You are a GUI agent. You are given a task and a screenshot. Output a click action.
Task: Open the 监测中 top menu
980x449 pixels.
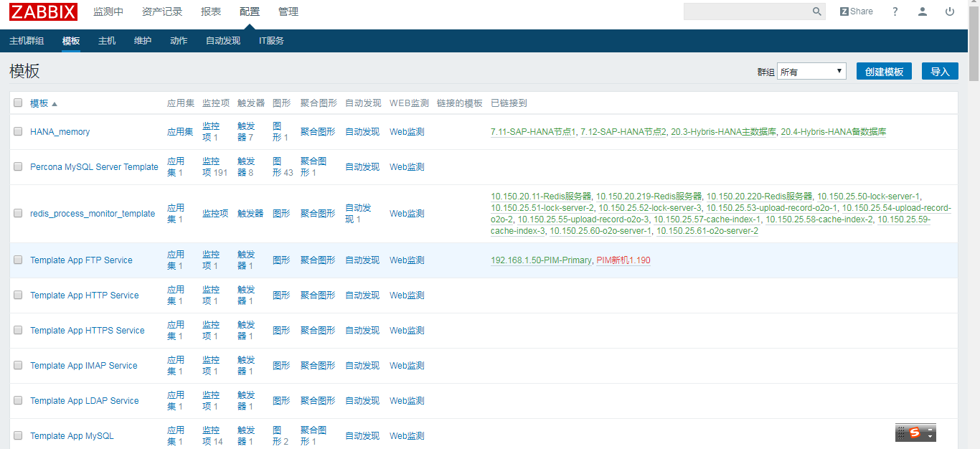click(108, 11)
